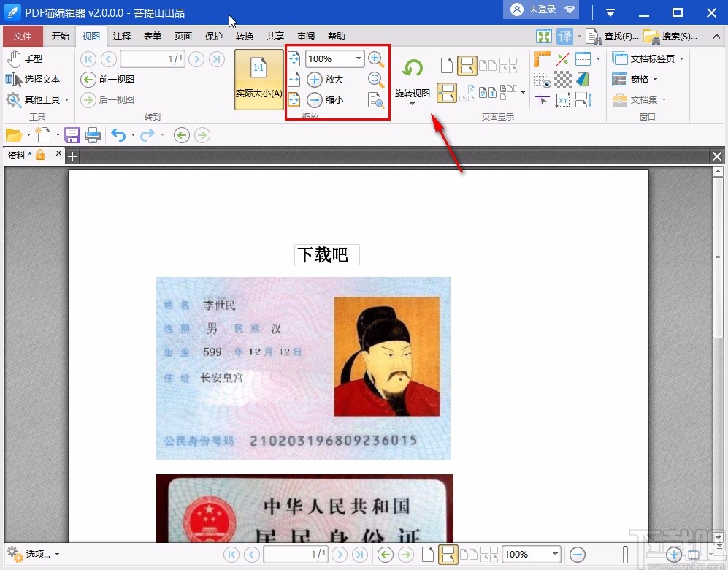
Task: Click the 放大 zoom in icon
Action: (313, 79)
